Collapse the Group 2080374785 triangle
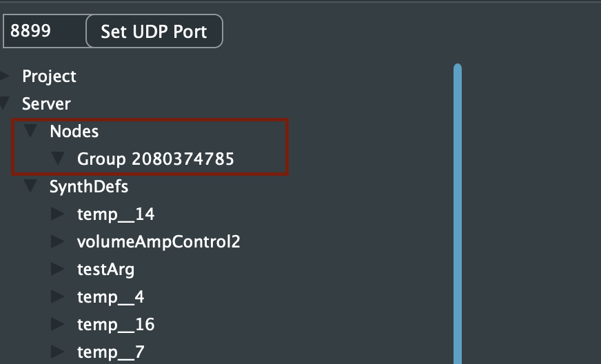 58,159
